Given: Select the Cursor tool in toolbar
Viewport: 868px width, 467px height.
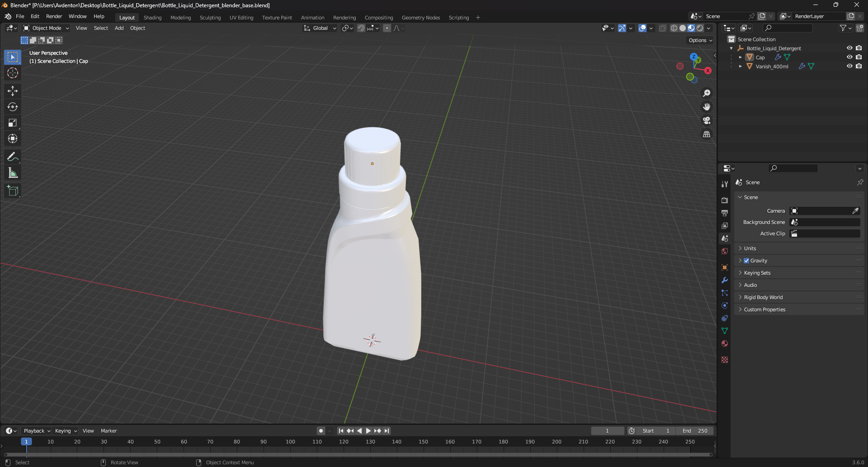Looking at the screenshot, I should click(x=13, y=73).
